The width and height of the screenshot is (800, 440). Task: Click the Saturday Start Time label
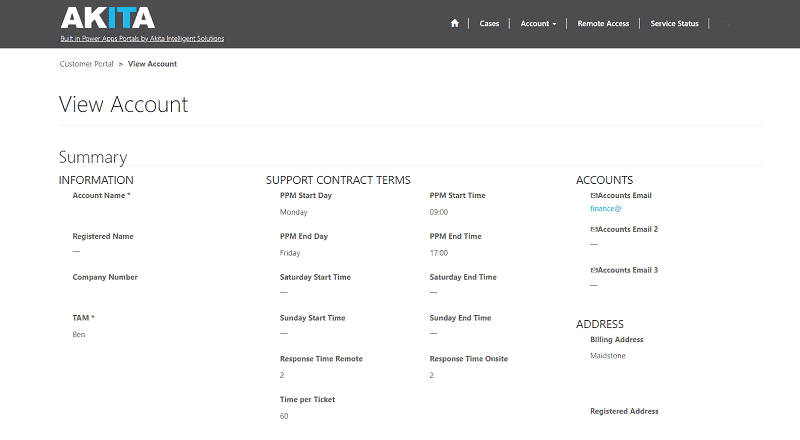click(x=315, y=277)
